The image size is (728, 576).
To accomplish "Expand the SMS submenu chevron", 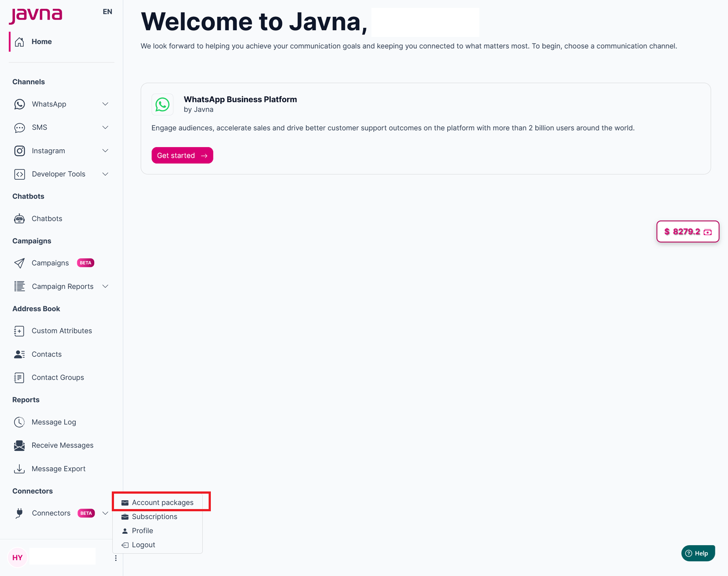I will (105, 127).
